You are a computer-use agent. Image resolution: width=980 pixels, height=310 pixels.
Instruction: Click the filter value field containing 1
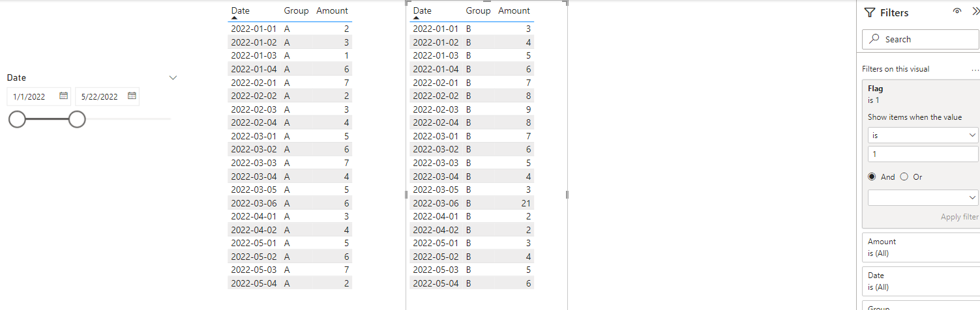click(923, 154)
